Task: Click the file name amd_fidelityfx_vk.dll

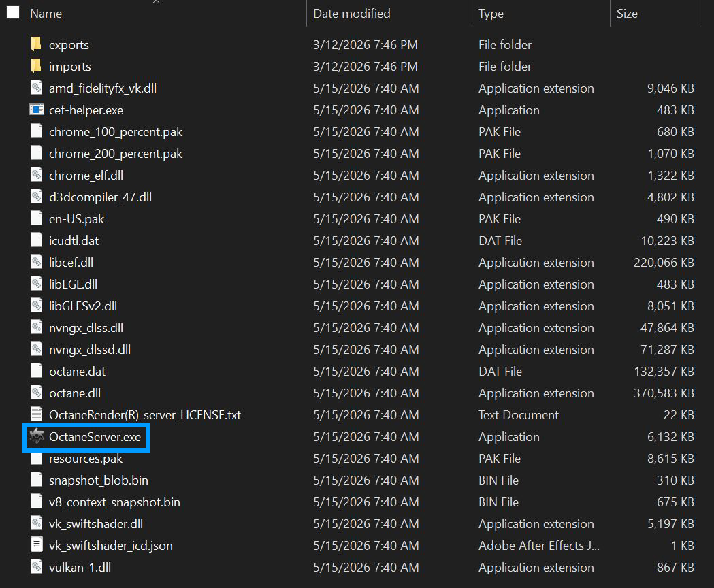Action: click(103, 88)
